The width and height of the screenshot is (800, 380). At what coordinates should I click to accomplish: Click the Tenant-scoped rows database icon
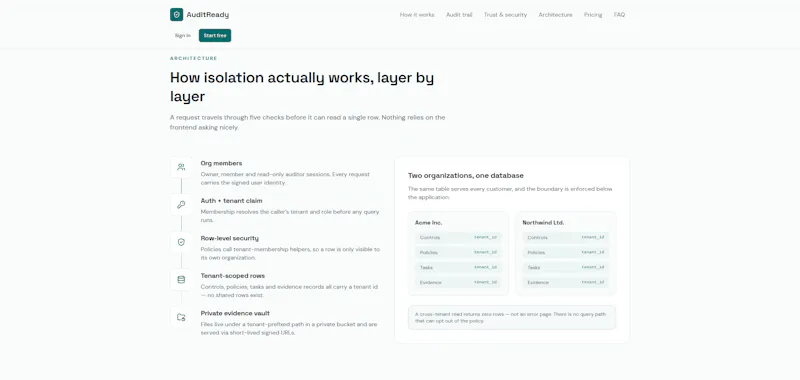pyautogui.click(x=181, y=280)
